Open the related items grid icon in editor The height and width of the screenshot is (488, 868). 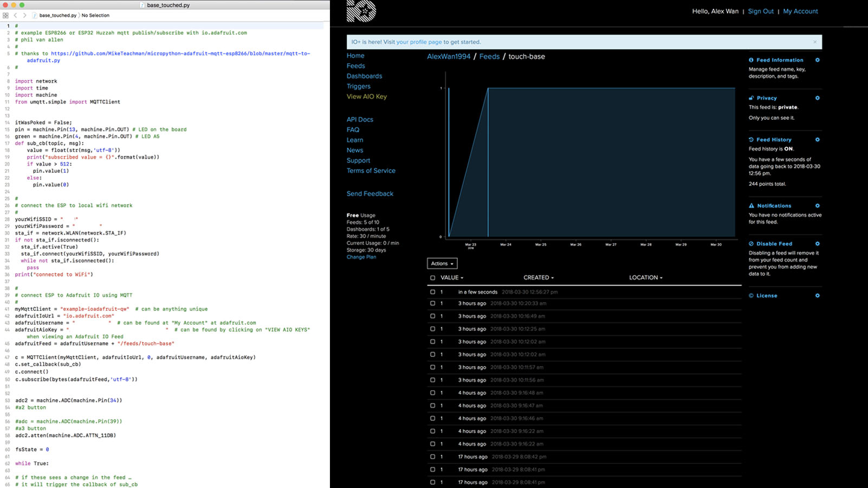point(5,15)
